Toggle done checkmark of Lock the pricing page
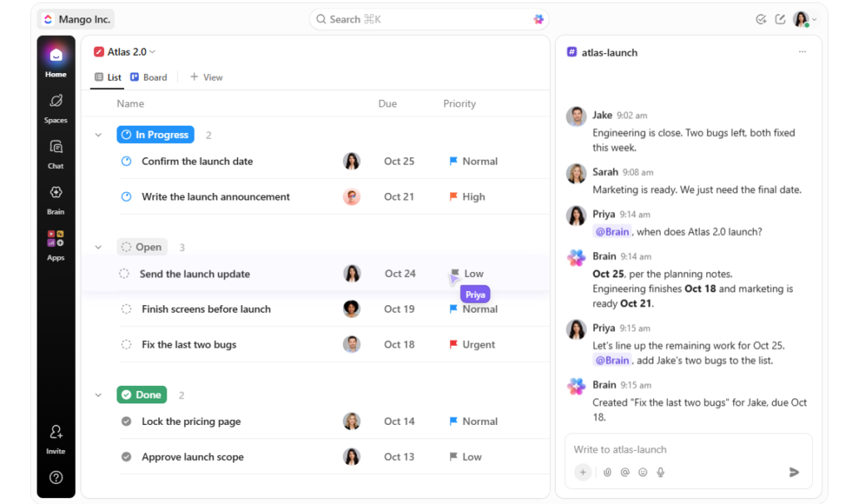This screenshot has height=504, width=852. coord(126,422)
